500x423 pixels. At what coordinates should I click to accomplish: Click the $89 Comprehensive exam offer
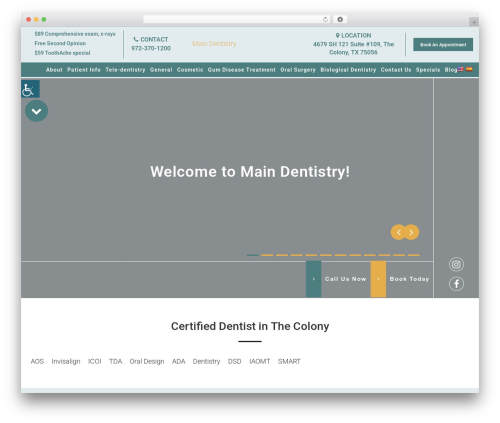click(75, 34)
